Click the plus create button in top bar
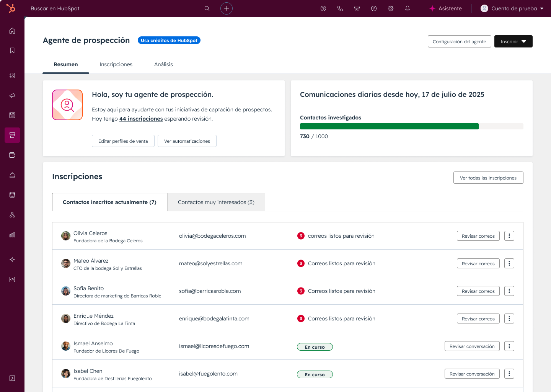 (x=227, y=8)
